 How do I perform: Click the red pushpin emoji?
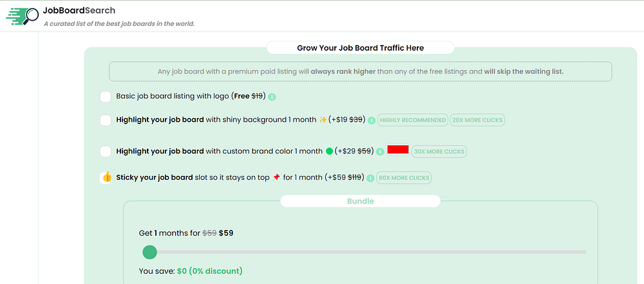pos(277,177)
